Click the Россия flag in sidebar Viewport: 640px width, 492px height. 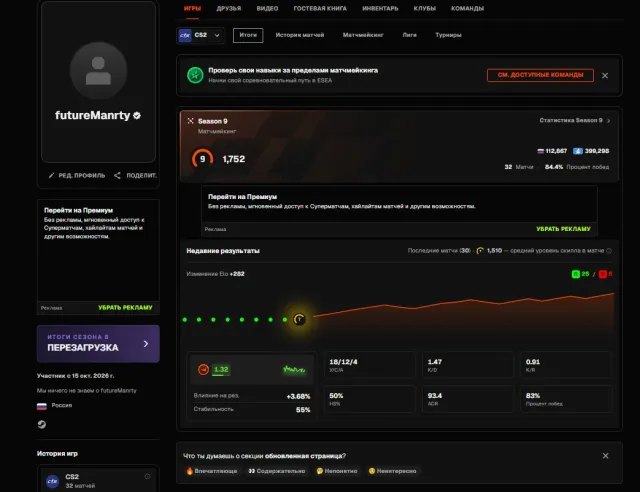pos(42,406)
